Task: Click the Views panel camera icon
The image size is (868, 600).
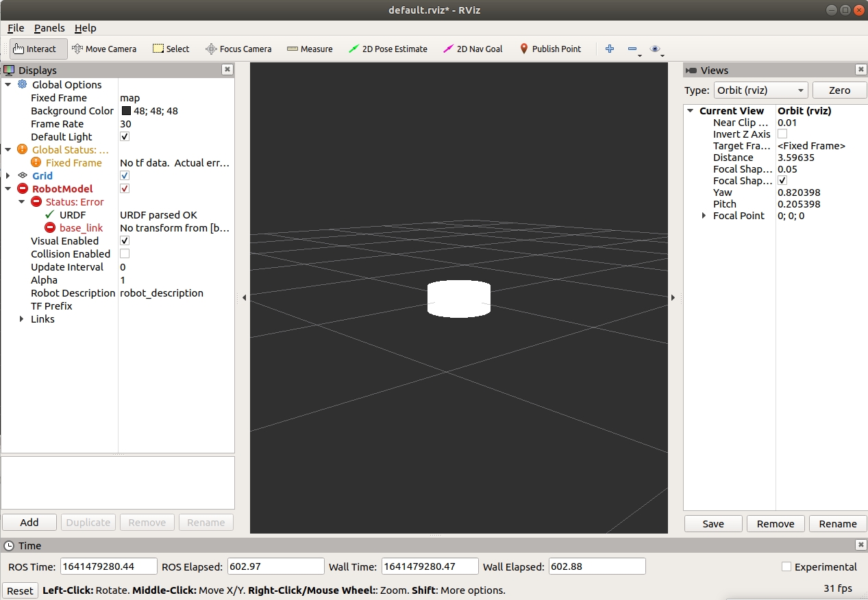Action: point(691,70)
